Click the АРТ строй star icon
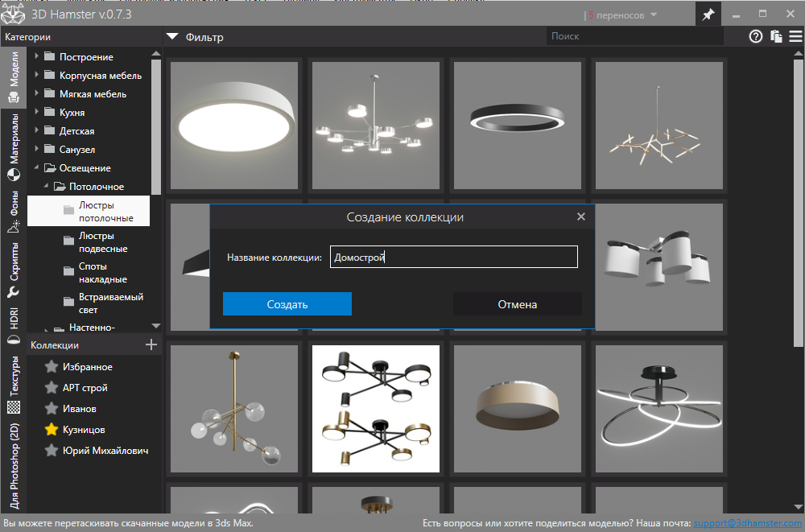This screenshot has height=532, width=805. [x=52, y=387]
